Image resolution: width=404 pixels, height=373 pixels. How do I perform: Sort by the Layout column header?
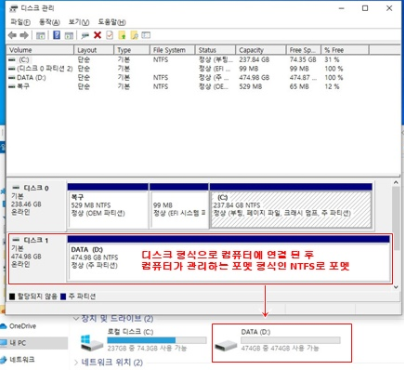coord(94,50)
